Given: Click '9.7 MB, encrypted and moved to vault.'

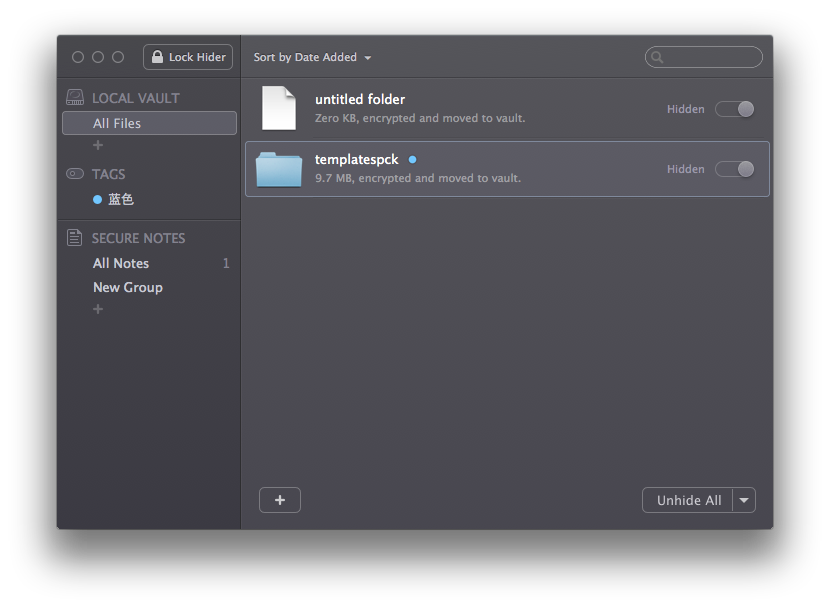Looking at the screenshot, I should click(x=418, y=178).
